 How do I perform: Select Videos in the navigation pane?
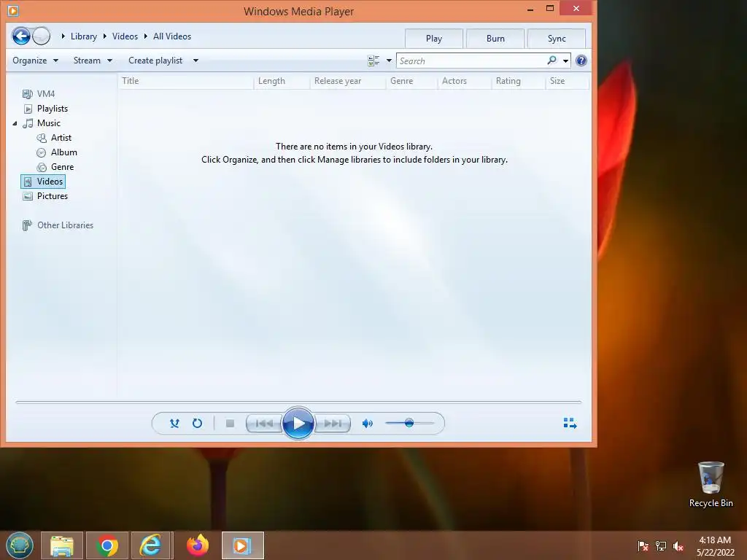tap(43, 182)
